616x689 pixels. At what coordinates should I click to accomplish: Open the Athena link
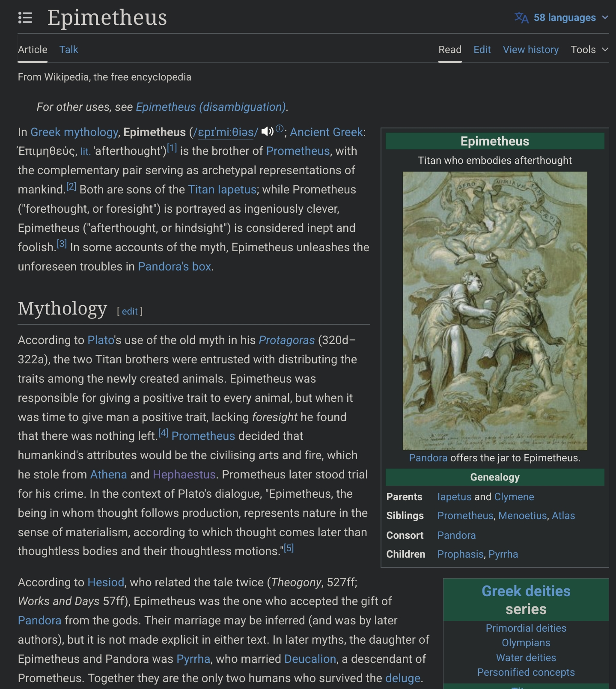[x=109, y=475]
